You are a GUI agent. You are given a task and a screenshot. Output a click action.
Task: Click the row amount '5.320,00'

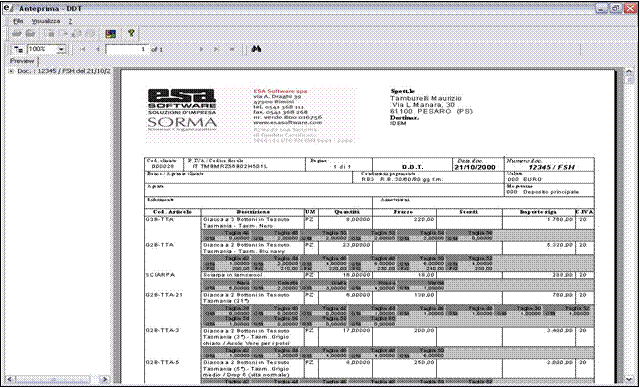(x=559, y=245)
